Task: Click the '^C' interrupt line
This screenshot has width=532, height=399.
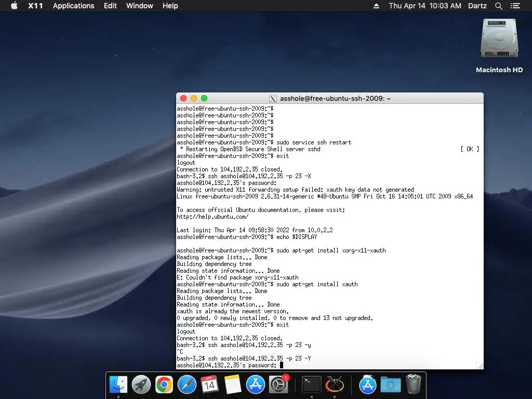Action: tap(180, 352)
